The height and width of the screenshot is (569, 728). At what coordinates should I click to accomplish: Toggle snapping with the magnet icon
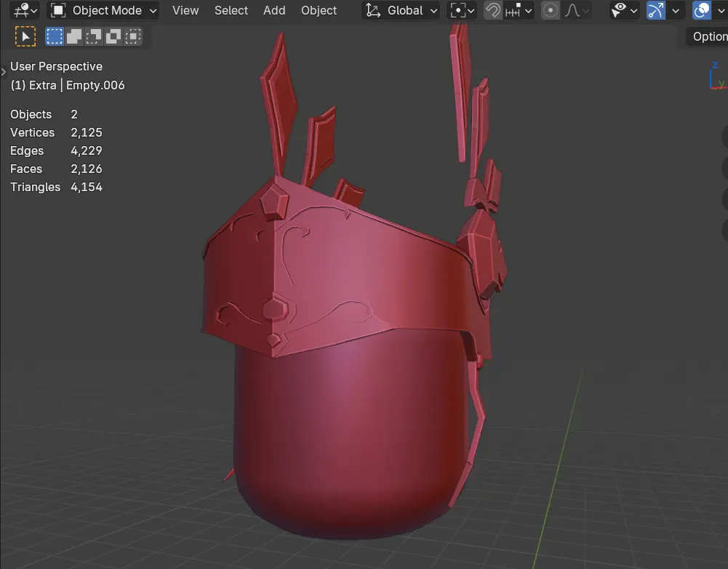click(x=494, y=11)
